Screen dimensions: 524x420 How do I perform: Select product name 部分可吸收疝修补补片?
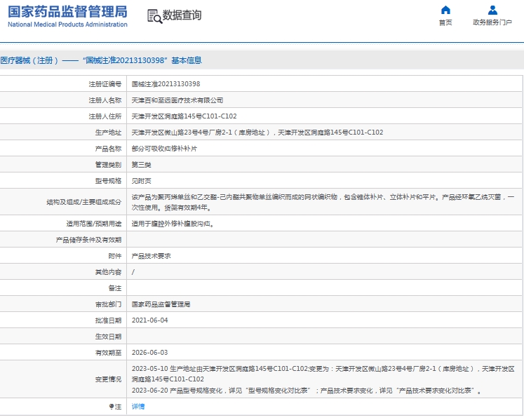coord(164,149)
